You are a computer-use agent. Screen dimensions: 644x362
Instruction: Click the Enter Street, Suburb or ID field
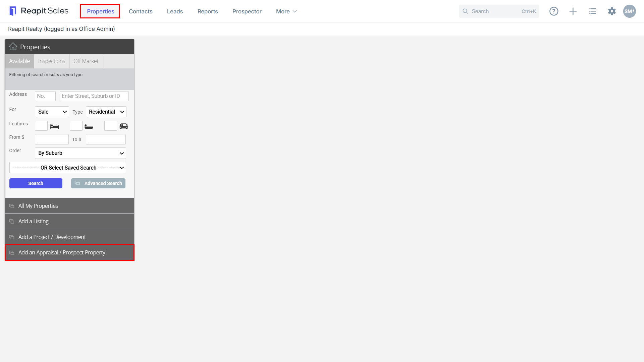(x=94, y=96)
